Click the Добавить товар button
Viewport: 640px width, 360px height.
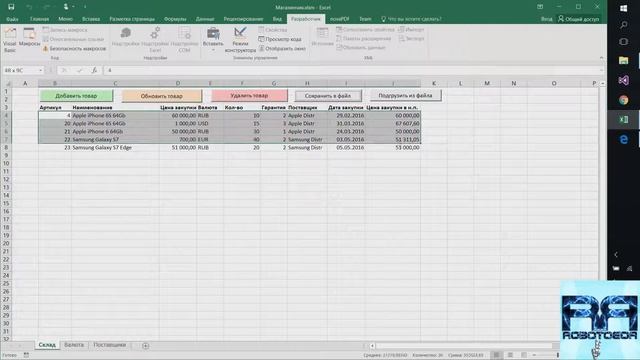[76, 96]
